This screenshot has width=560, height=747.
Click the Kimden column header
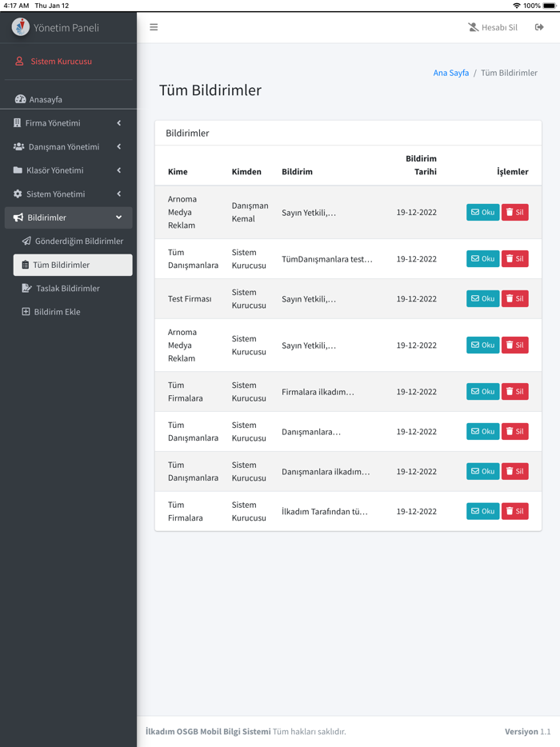pos(246,171)
